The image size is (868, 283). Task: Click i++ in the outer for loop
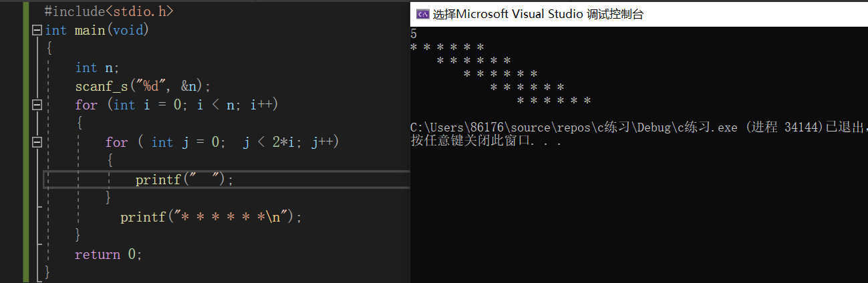tap(261, 105)
